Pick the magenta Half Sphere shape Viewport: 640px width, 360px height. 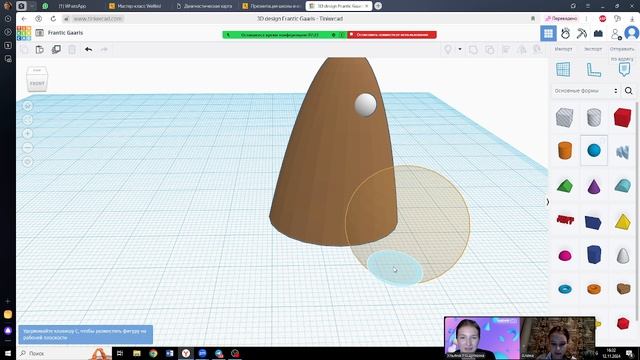565,256
